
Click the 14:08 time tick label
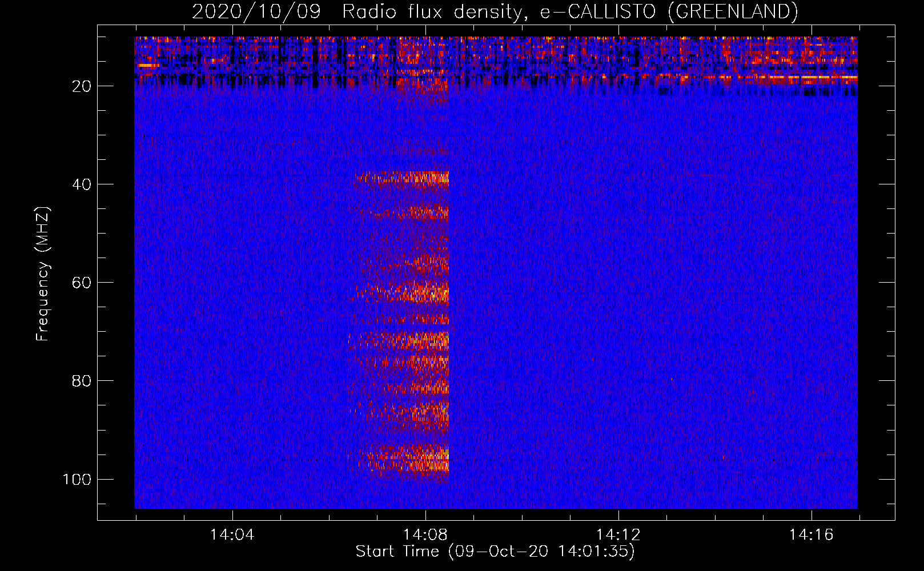pyautogui.click(x=425, y=535)
